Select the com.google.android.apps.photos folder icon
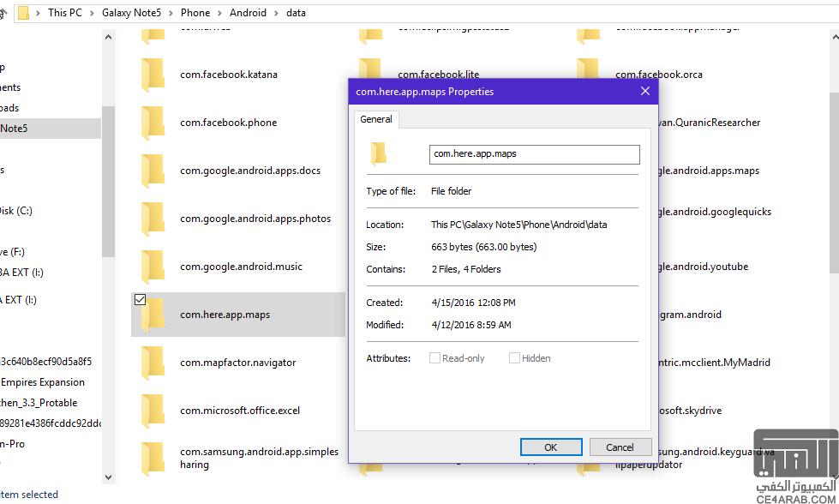Viewport: 839px width, 504px height. [x=153, y=219]
